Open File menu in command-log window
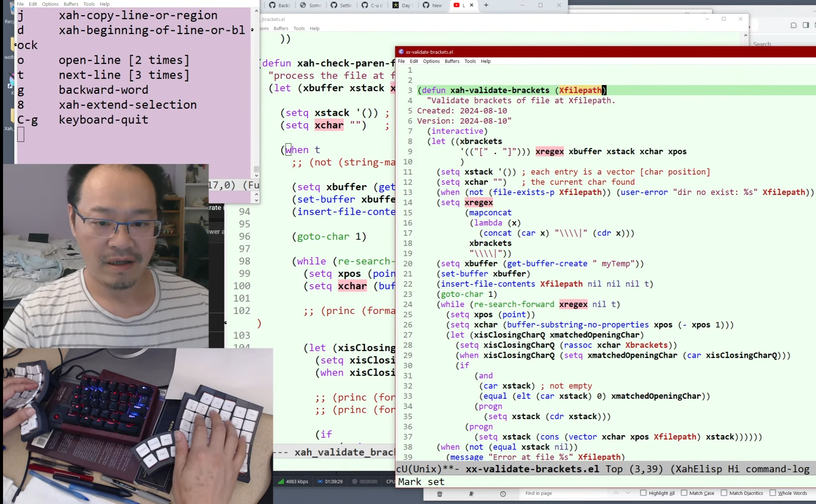Screen dimensions: 816x504 [20, 4]
